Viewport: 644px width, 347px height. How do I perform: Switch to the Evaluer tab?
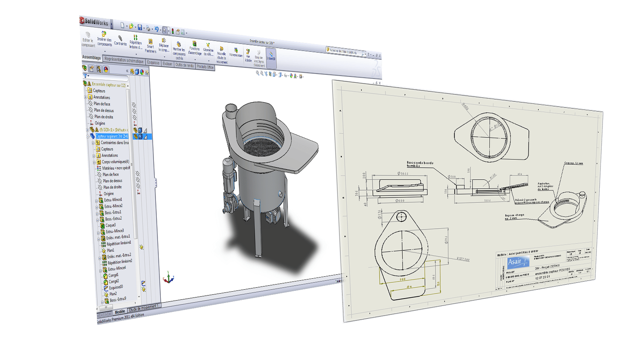pos(168,64)
